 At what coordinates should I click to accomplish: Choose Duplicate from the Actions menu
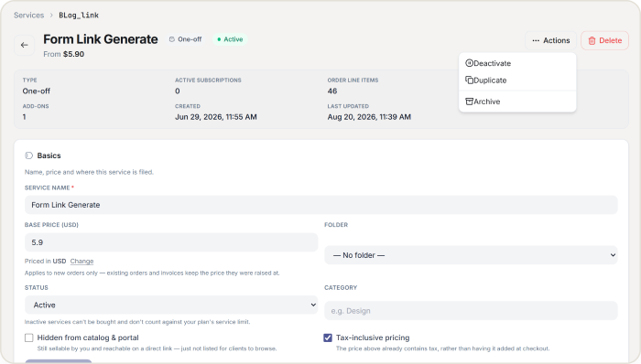pyautogui.click(x=517, y=80)
